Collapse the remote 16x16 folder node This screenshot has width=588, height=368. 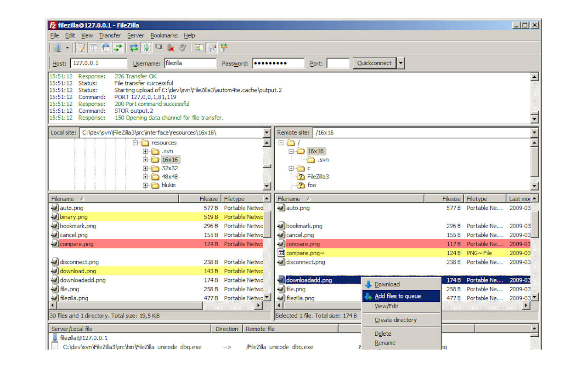(x=291, y=151)
